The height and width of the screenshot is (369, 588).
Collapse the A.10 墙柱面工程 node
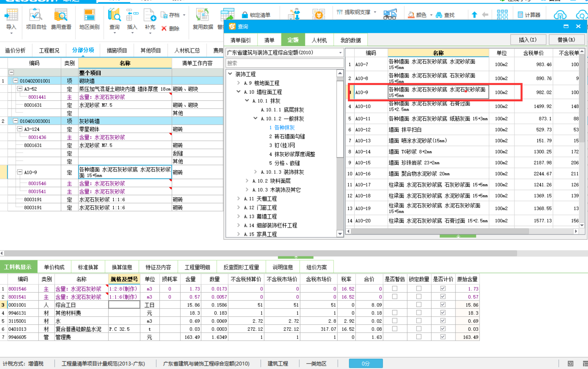pos(239,91)
